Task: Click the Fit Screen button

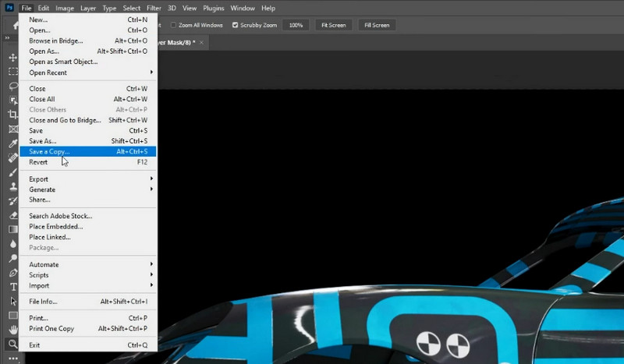Action: (x=334, y=25)
